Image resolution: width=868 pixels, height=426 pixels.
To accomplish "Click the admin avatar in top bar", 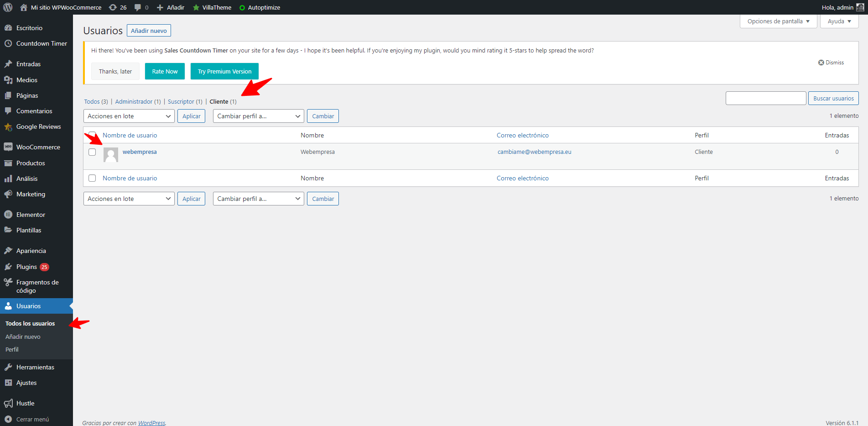I will pos(860,7).
